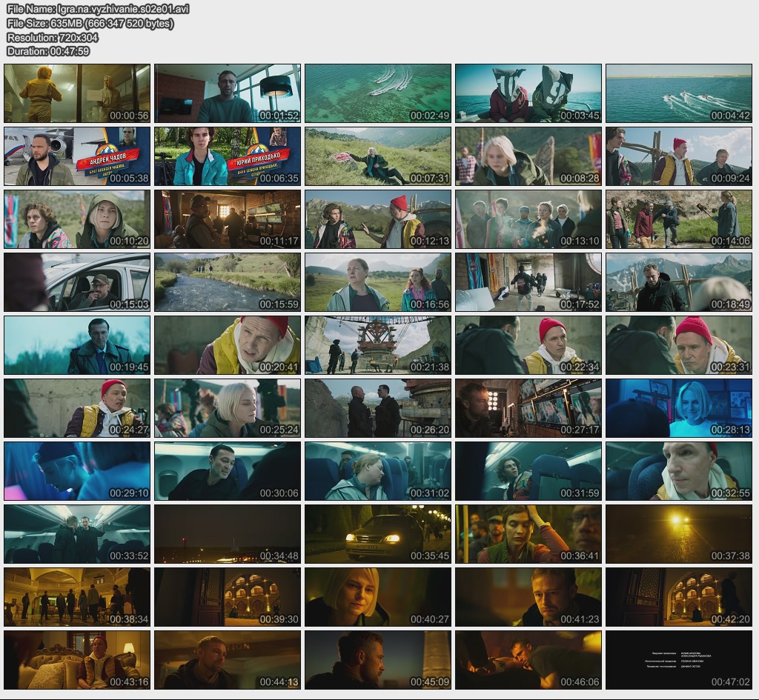Open the white car thumbnail at 00:15:03
Image resolution: width=759 pixels, height=700 pixels.
[77, 282]
